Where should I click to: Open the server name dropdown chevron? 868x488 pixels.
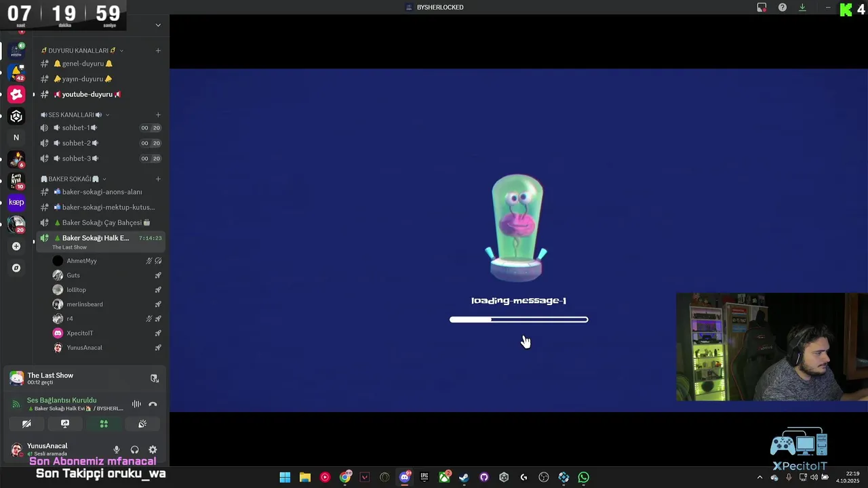tap(158, 25)
